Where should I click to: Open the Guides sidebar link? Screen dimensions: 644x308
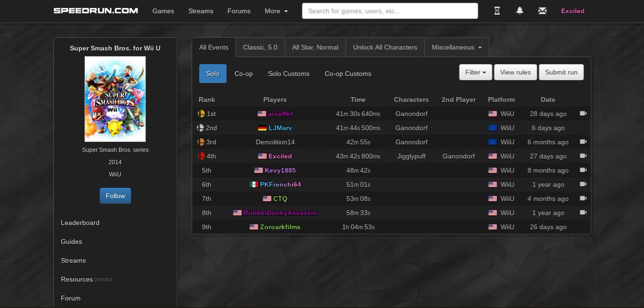71,241
